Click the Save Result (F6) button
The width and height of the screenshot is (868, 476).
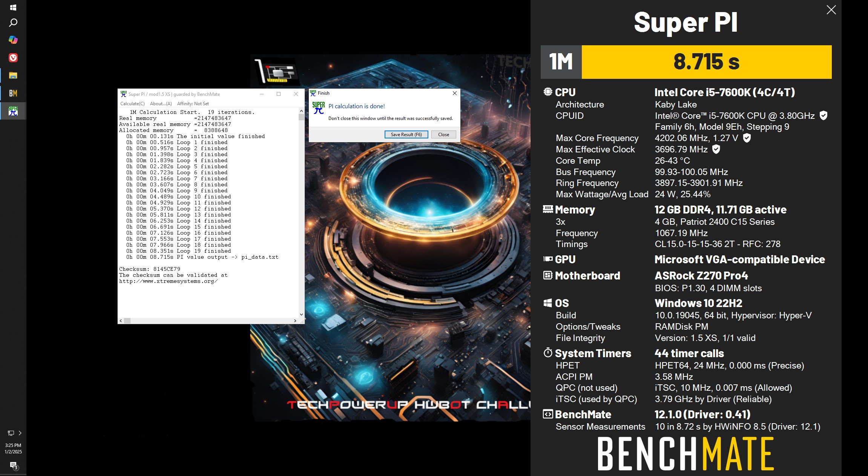tap(406, 135)
